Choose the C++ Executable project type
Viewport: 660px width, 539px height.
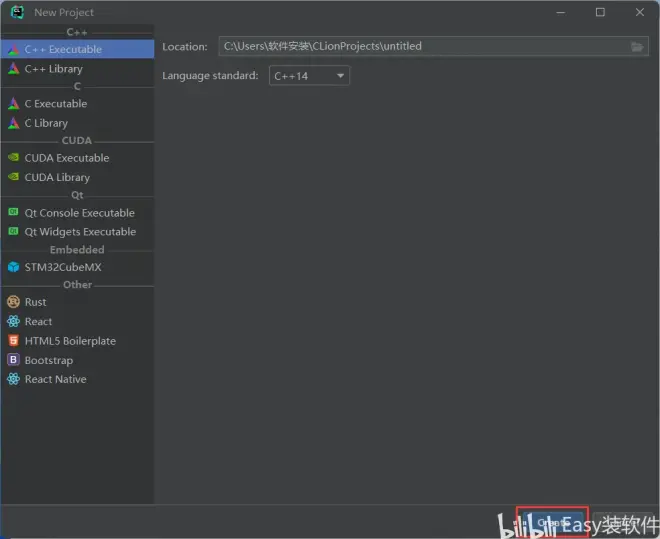[77, 49]
